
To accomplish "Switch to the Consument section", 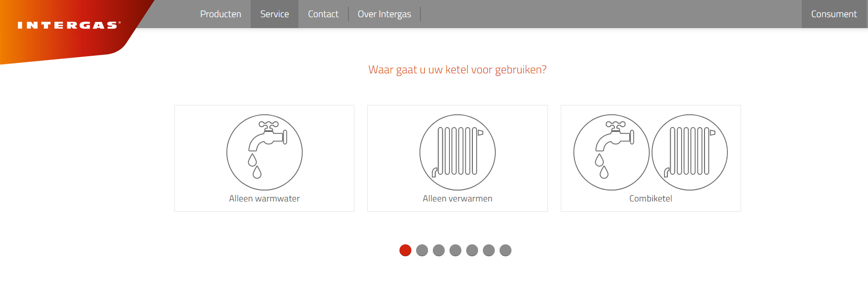I will coord(834,14).
